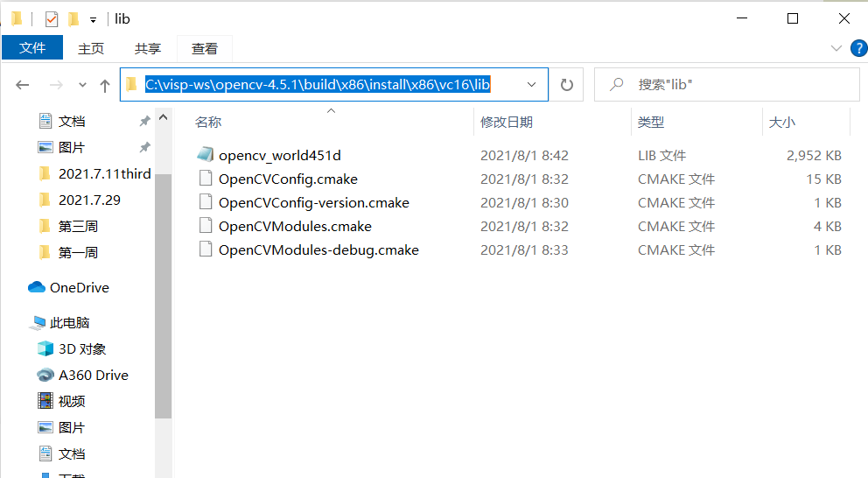The height and width of the screenshot is (478, 868).
Task: Sort by the 修改日期 column header
Action: (x=507, y=122)
